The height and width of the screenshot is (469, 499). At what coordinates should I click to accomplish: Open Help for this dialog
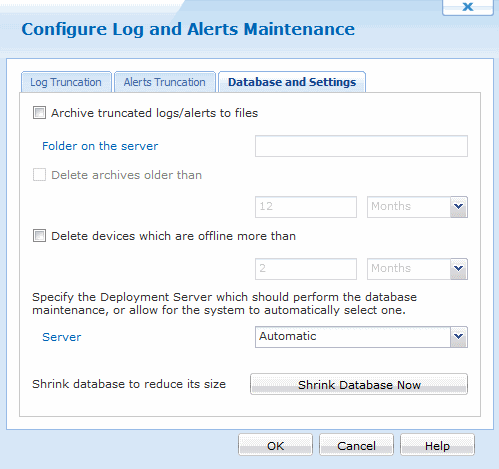pyautogui.click(x=437, y=445)
